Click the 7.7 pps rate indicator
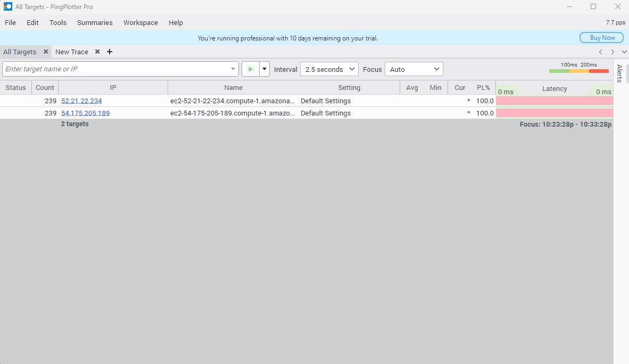This screenshot has width=629, height=364. tap(615, 22)
